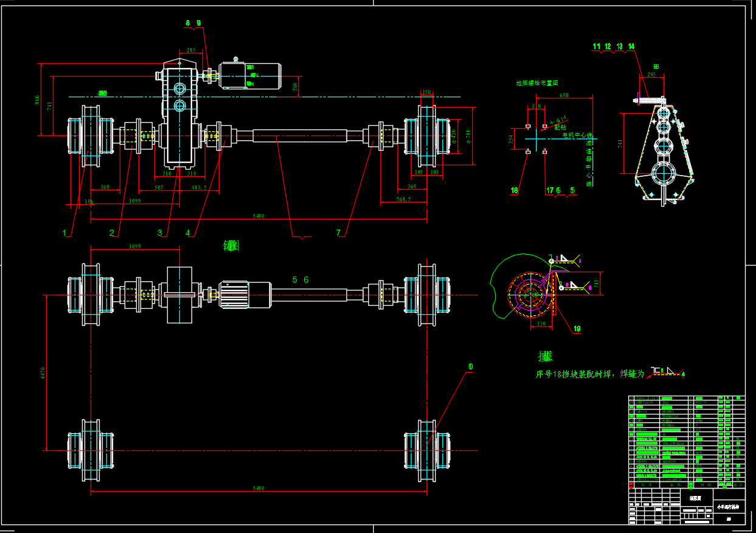756x533 pixels.
Task: Select the φ710 wheel diameter dimension
Action: (x=468, y=136)
